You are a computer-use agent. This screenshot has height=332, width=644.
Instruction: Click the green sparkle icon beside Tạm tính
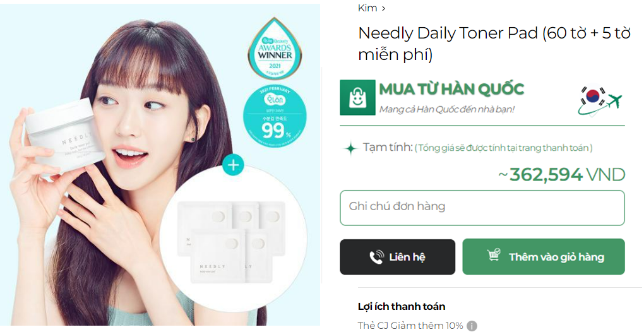(351, 148)
